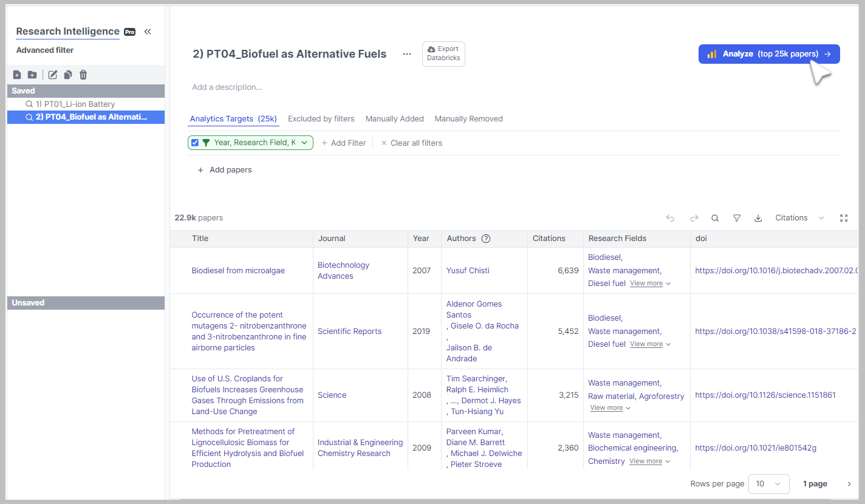The height and width of the screenshot is (504, 865).
Task: Open the Rows per page dropdown
Action: 768,484
